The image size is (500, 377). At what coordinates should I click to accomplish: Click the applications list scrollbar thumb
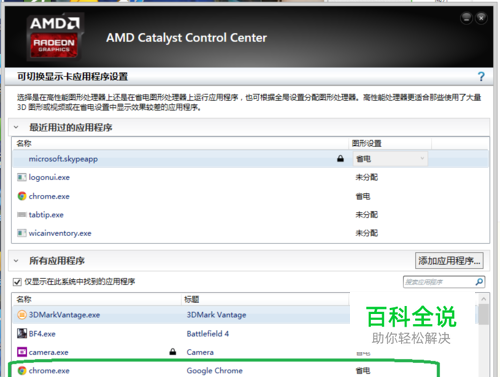click(483, 314)
